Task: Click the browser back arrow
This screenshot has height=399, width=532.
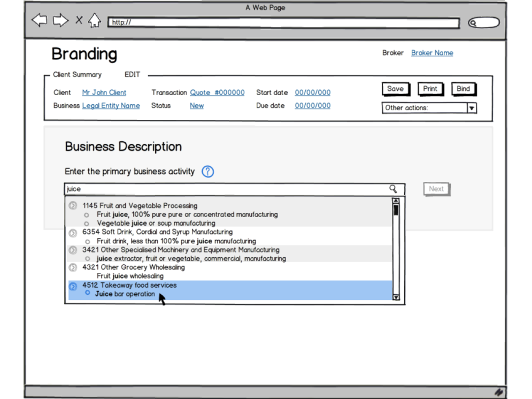Action: [40, 20]
